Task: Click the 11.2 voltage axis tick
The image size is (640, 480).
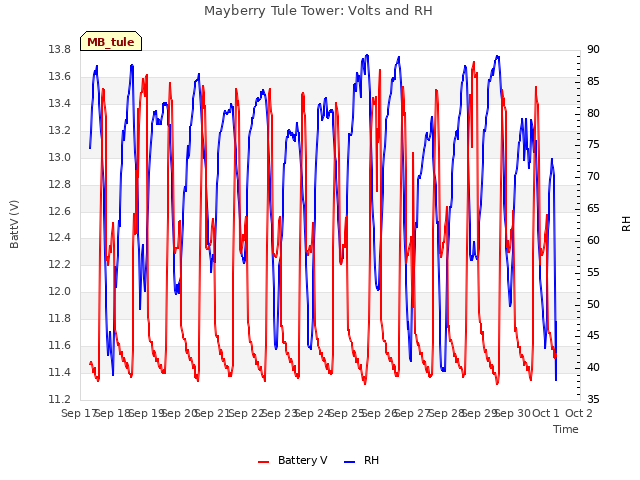Action: [x=59, y=400]
